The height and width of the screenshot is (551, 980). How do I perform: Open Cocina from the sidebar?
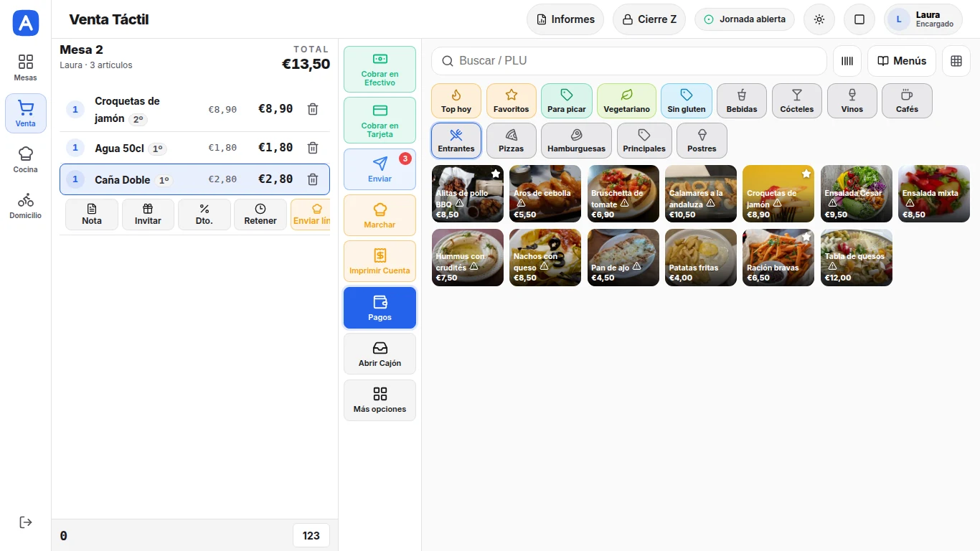[x=26, y=159]
